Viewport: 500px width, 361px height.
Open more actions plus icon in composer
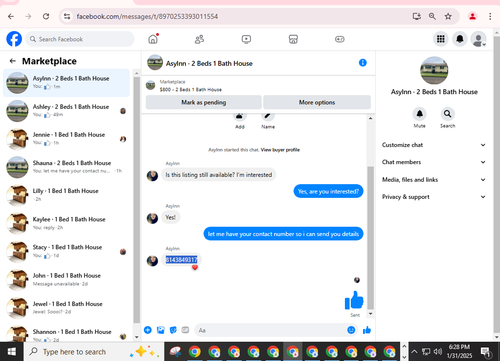coord(148,330)
